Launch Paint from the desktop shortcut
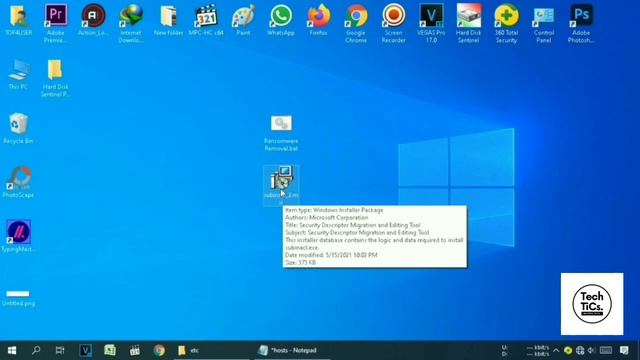 tap(244, 19)
